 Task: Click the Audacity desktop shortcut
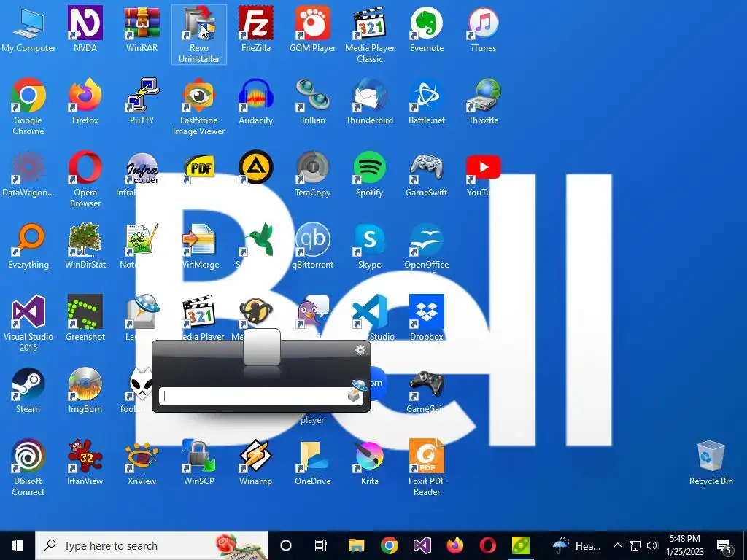pos(256,102)
